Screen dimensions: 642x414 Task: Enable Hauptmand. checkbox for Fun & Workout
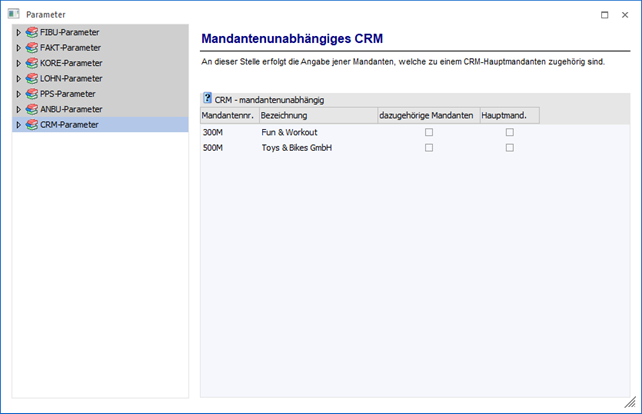[x=509, y=132]
